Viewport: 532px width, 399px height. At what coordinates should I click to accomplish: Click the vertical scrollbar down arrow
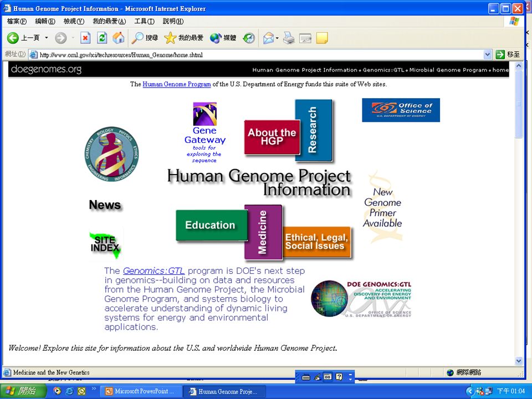(519, 361)
